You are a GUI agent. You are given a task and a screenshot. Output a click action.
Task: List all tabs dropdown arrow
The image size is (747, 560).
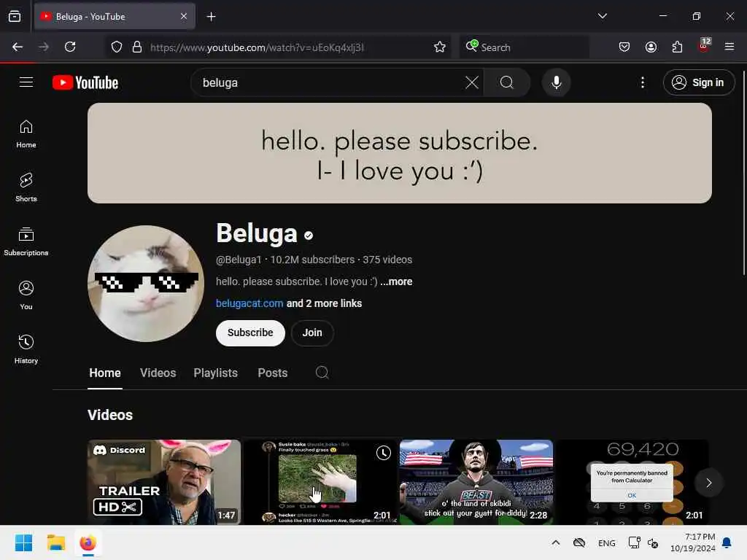tap(602, 16)
